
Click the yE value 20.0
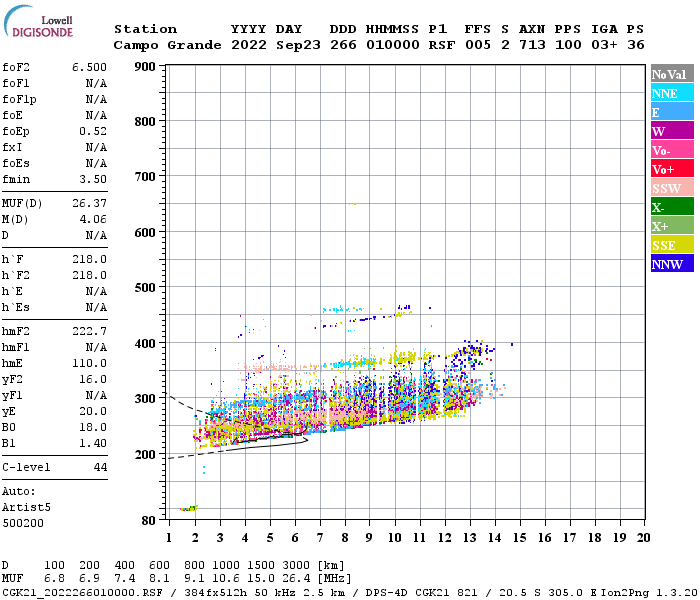tap(93, 412)
